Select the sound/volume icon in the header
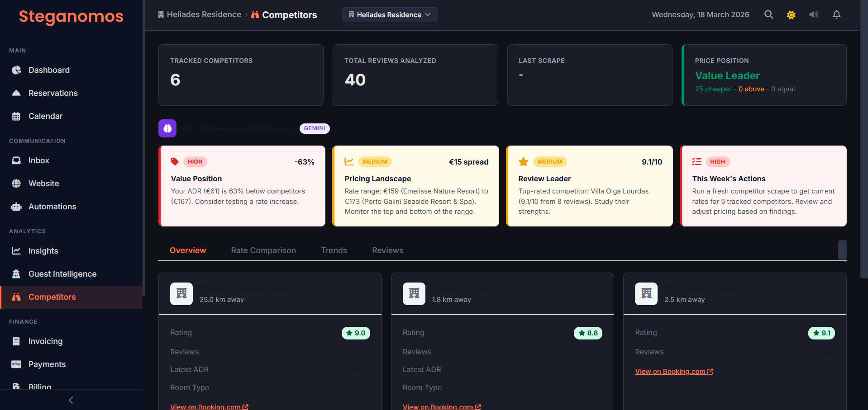 click(814, 14)
